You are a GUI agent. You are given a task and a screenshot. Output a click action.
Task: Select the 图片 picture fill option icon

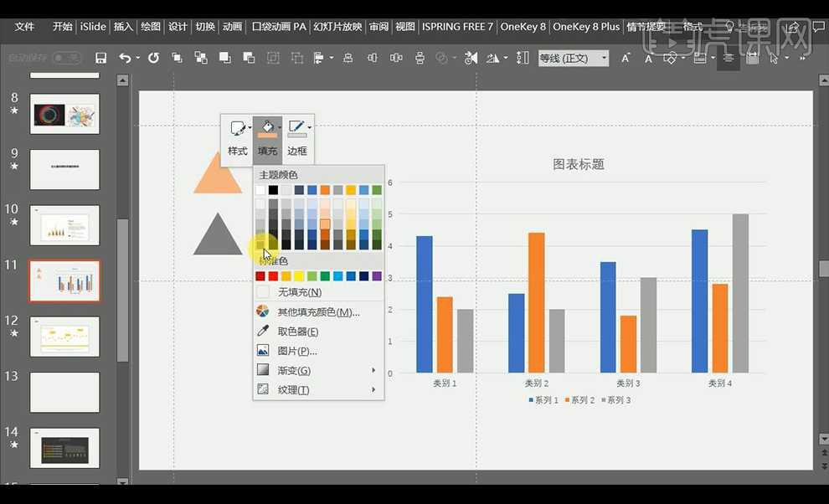pyautogui.click(x=262, y=350)
